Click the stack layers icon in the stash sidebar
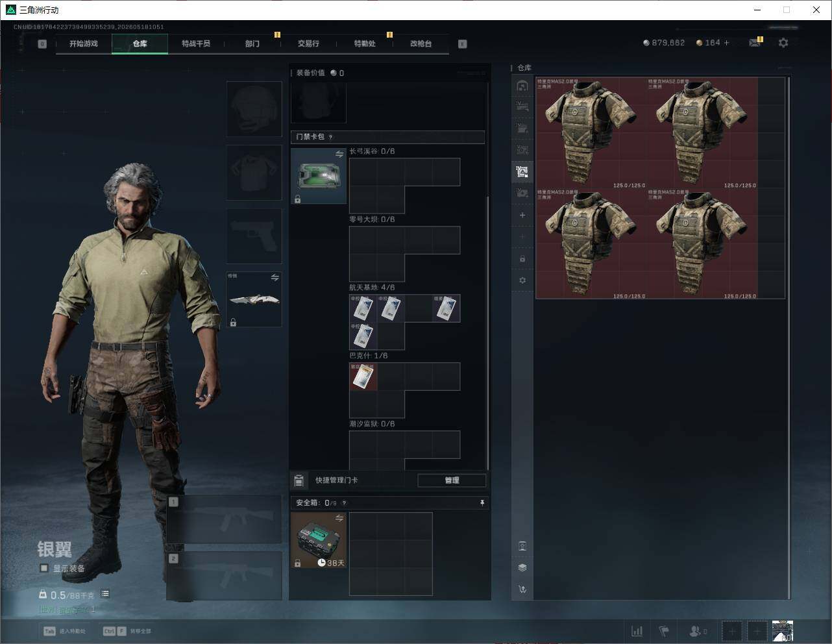This screenshot has height=644, width=832. point(522,567)
